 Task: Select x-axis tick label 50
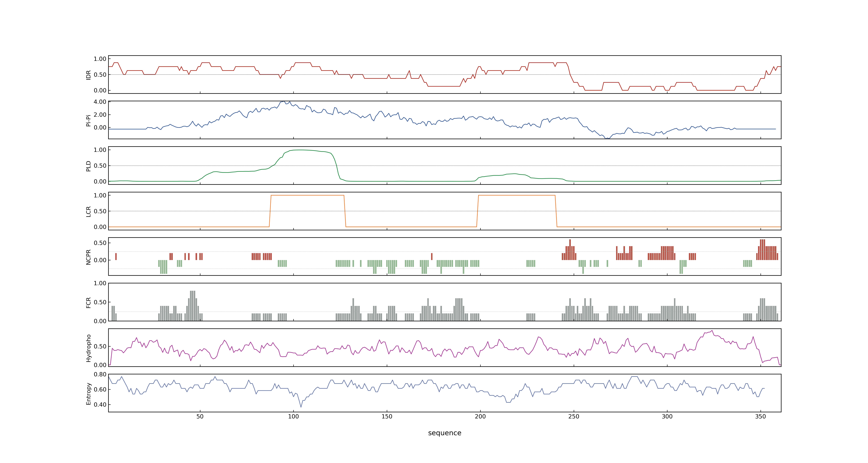point(200,416)
